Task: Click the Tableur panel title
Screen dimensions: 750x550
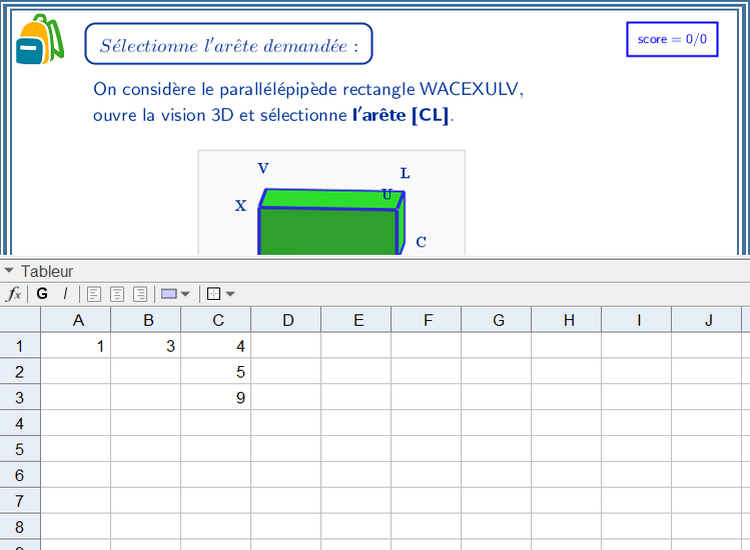Action: 47,271
